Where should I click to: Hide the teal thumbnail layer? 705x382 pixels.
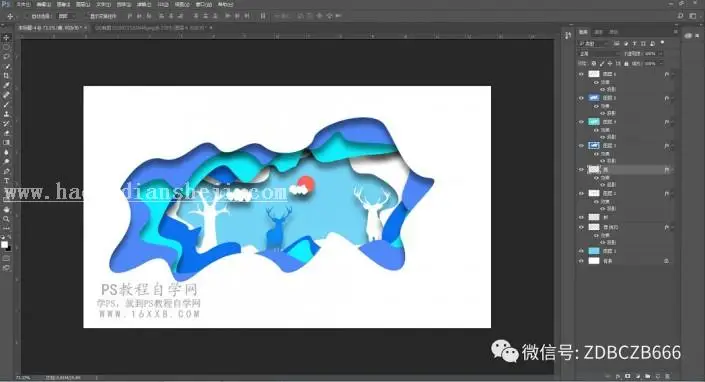click(x=581, y=122)
